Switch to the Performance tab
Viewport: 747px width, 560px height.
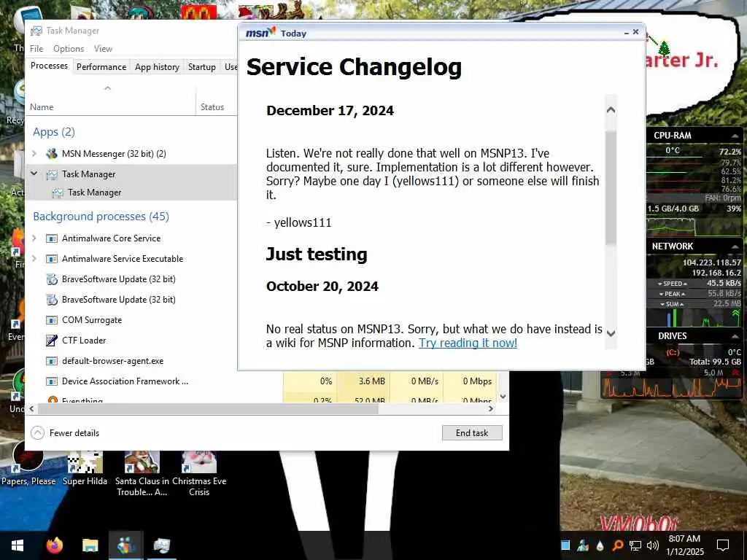pos(101,67)
